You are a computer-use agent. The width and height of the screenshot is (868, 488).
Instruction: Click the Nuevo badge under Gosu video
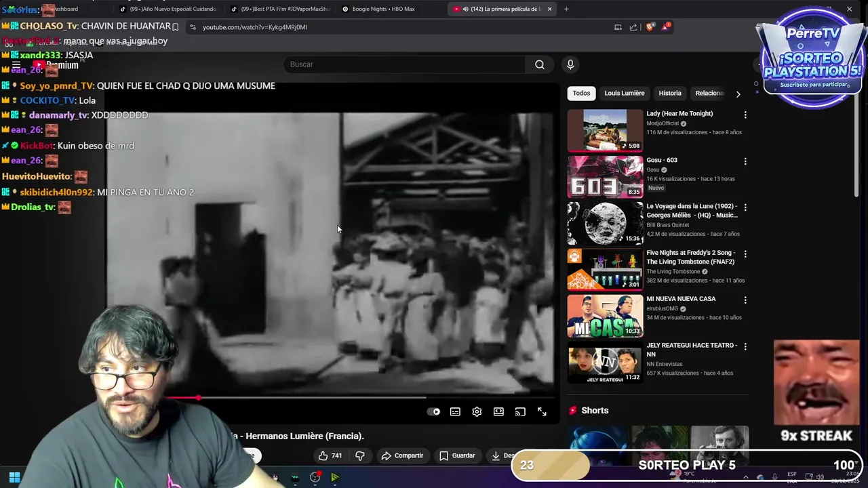(x=656, y=188)
